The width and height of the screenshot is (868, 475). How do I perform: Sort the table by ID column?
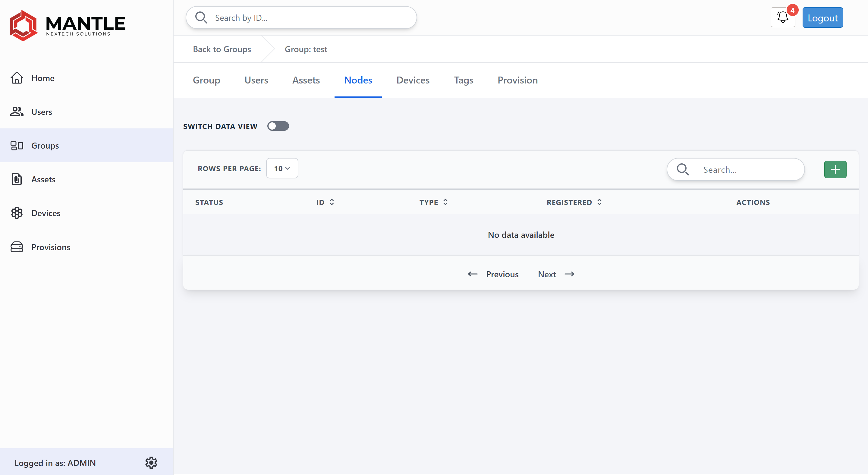click(x=331, y=202)
